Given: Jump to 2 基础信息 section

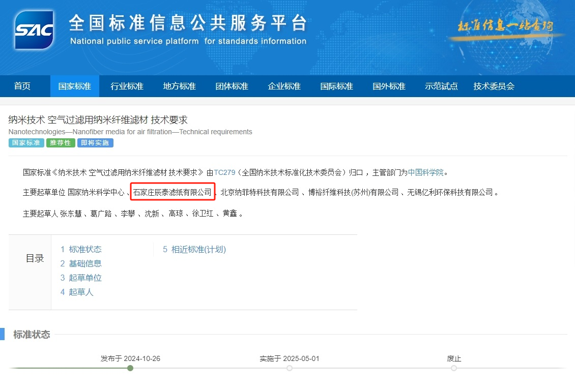Looking at the screenshot, I should click(x=81, y=263).
